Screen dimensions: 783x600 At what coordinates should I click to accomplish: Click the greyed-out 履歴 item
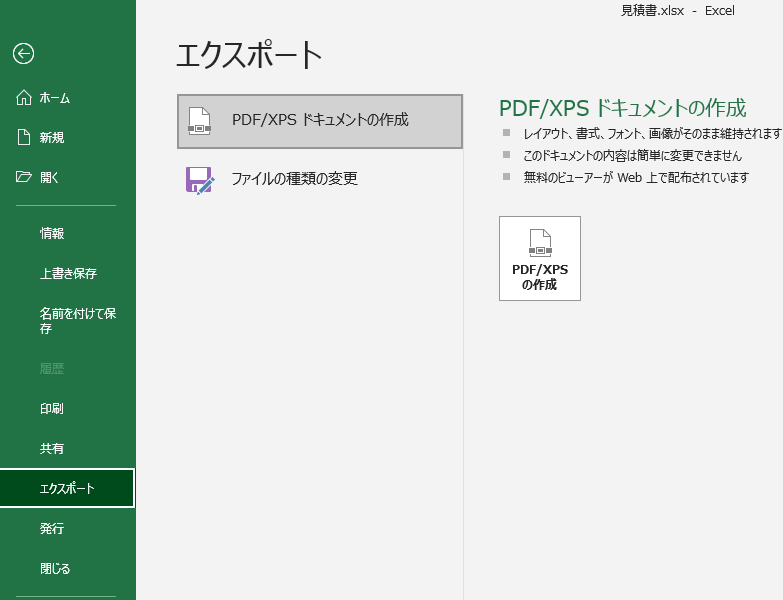(x=52, y=368)
